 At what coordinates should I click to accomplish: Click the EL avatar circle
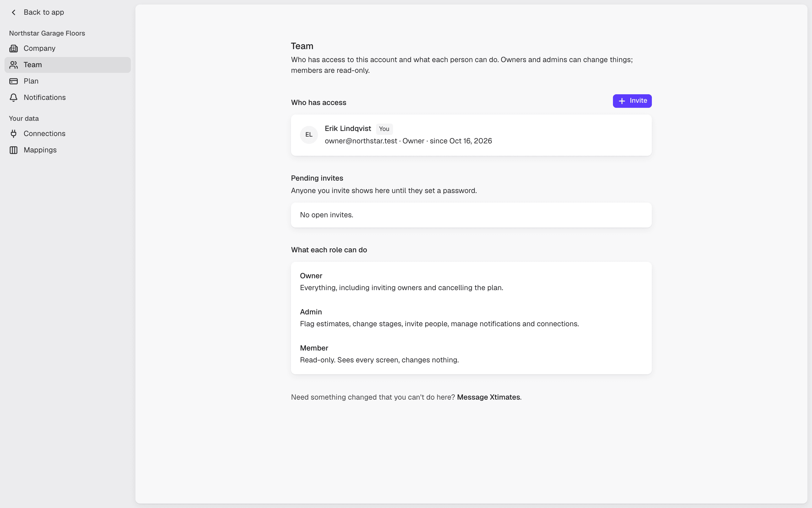[x=309, y=135]
